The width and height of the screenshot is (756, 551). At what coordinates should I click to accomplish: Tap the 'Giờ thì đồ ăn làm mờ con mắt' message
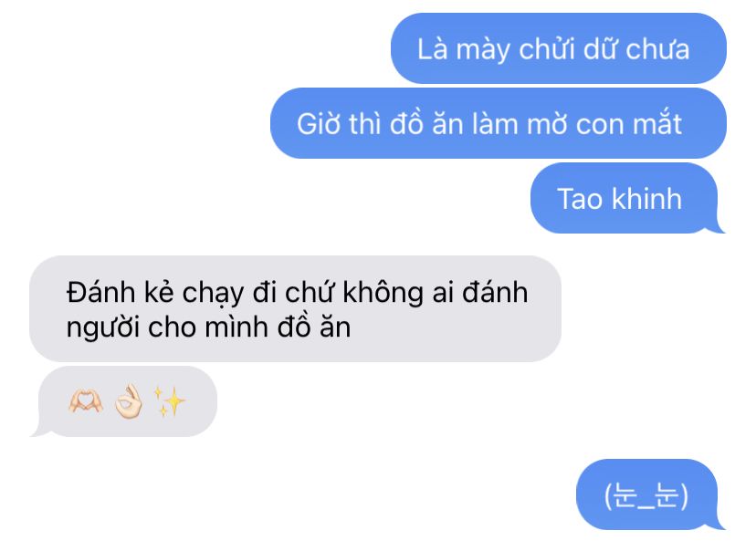(x=498, y=123)
